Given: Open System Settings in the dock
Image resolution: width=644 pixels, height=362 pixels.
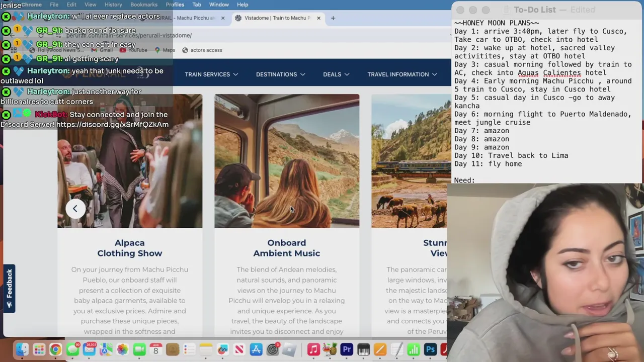Looking at the screenshot, I should [x=273, y=349].
